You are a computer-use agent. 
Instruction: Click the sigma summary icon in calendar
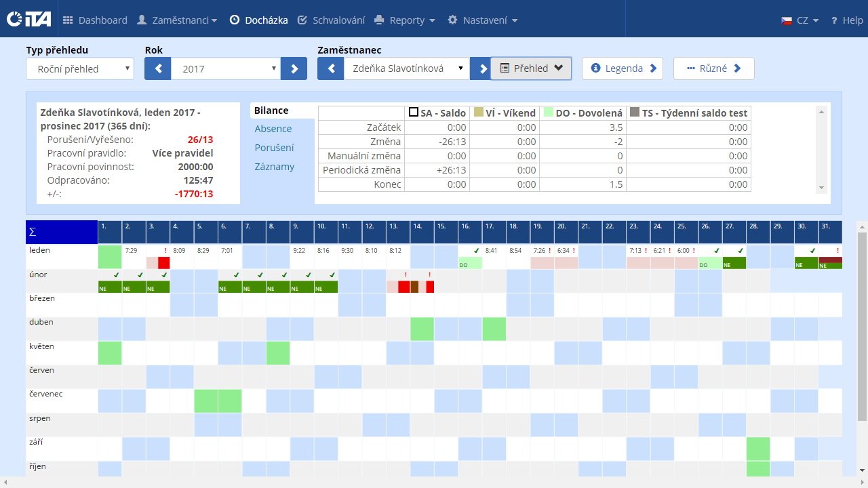(33, 232)
